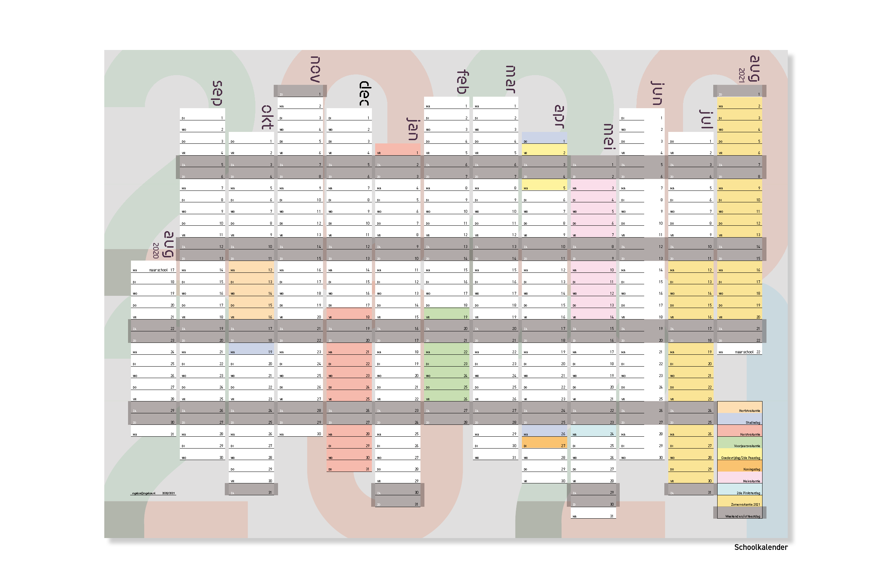
Task: Click the red VR 1 cell in jan
Action: [x=397, y=150]
